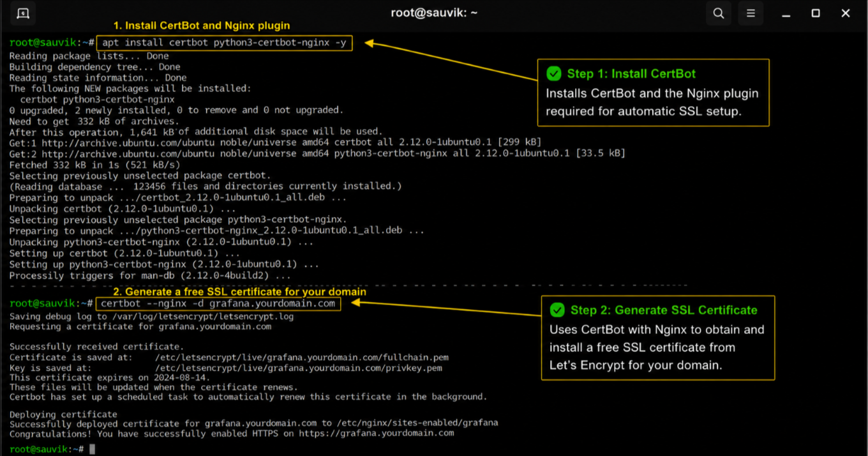The width and height of the screenshot is (868, 456).
Task: Click the certbot --nginx -d grafana.yourdomain.com command
Action: point(218,304)
